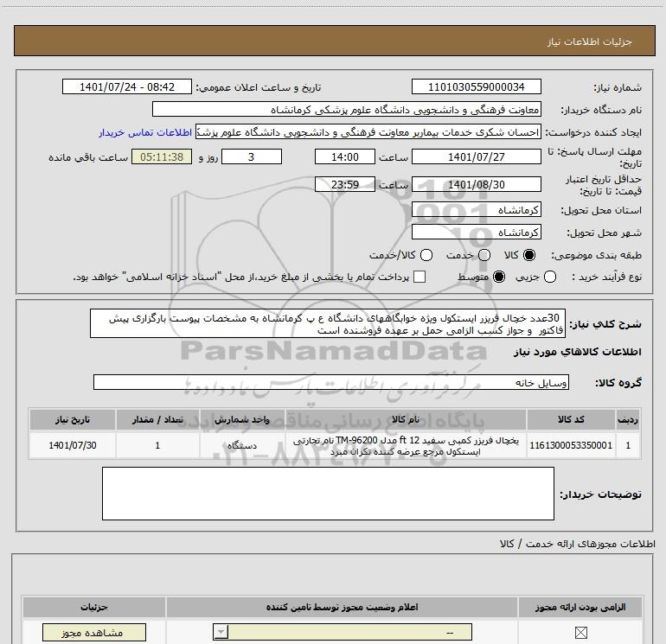Click the request creator field

[368, 132]
